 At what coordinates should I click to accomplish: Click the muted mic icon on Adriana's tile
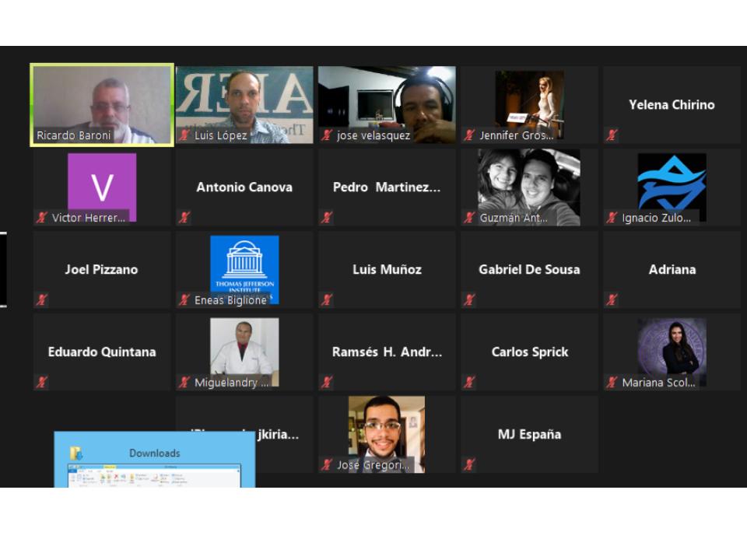(x=612, y=300)
